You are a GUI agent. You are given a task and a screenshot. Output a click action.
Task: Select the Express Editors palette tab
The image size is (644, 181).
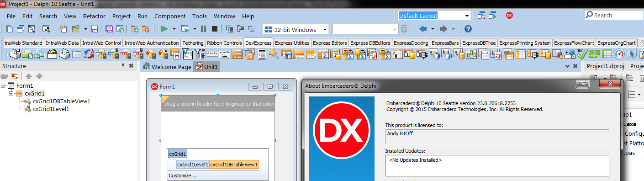point(330,43)
